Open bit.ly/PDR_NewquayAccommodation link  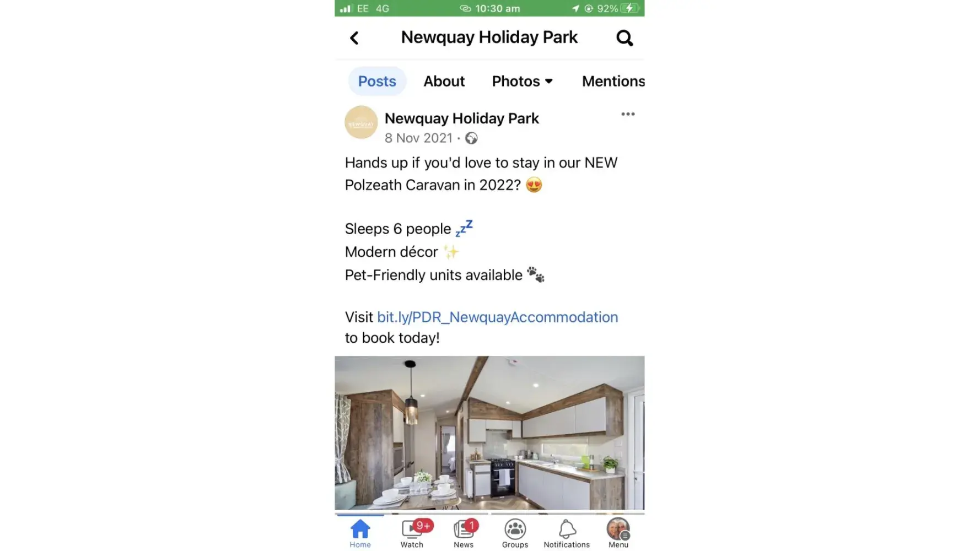click(497, 317)
